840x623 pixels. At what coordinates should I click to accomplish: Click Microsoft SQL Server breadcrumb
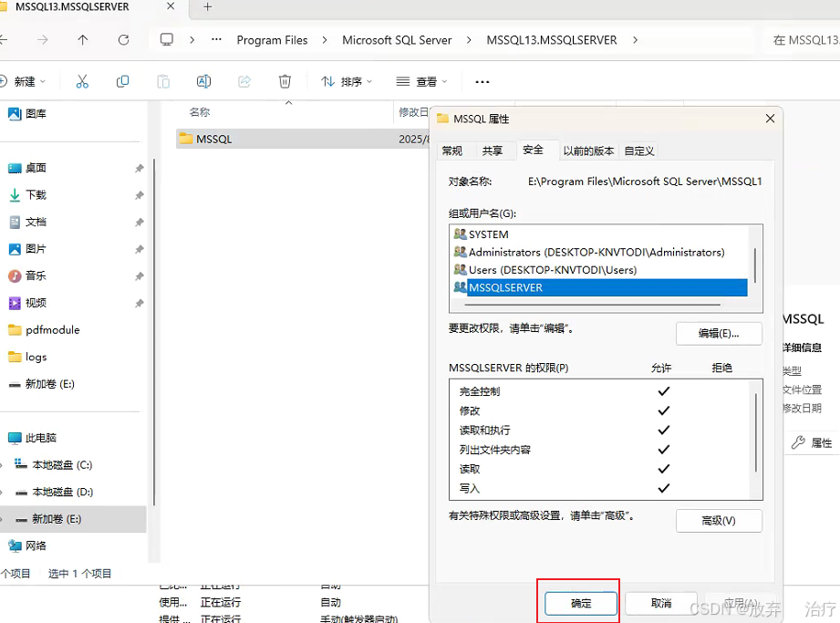tap(397, 40)
